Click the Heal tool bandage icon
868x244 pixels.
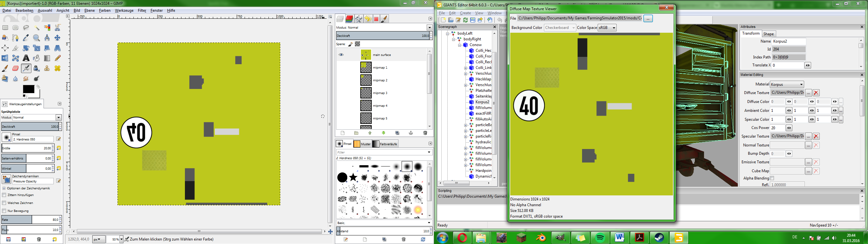58,68
